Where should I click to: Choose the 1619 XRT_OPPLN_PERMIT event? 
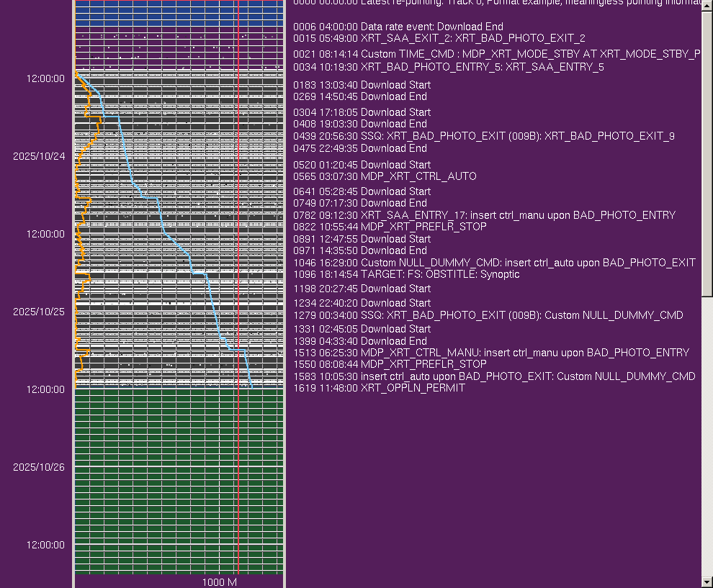click(x=379, y=388)
